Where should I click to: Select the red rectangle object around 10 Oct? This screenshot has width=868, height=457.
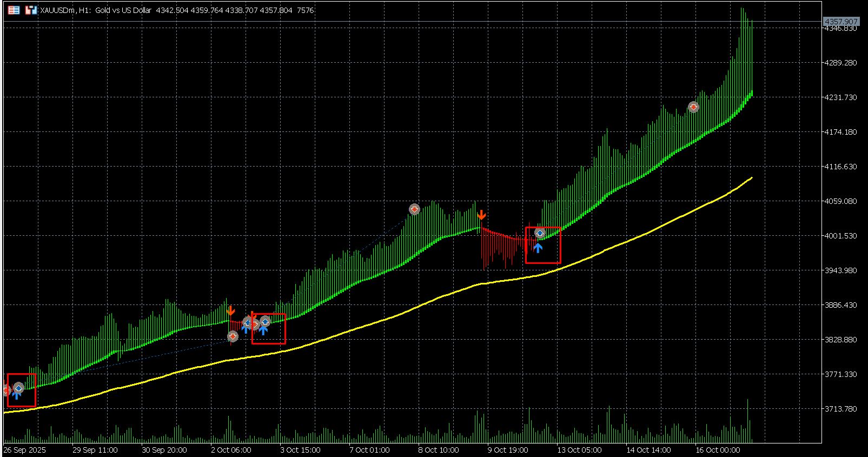(x=543, y=245)
